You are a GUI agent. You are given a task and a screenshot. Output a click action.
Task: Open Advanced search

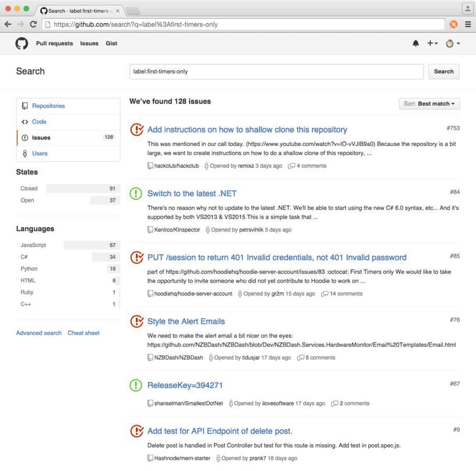39,333
